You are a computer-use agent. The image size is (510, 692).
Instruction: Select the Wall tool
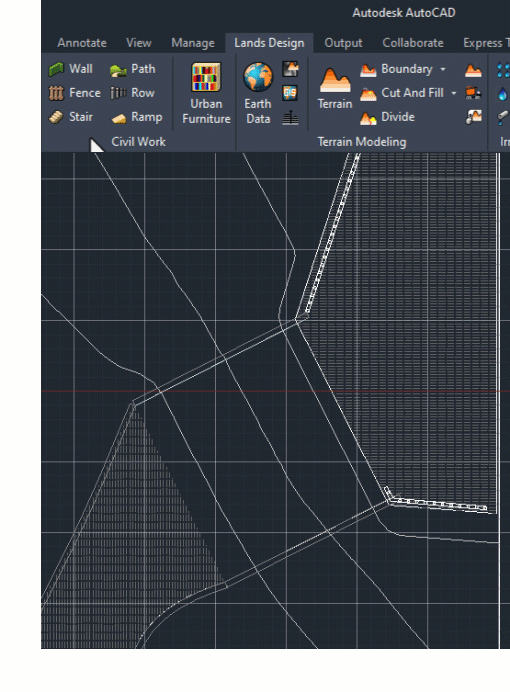[71, 69]
